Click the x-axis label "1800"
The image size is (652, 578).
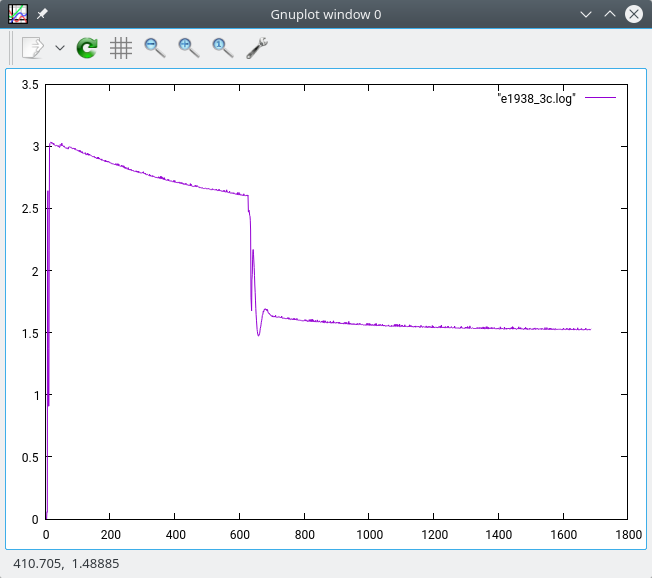628,534
